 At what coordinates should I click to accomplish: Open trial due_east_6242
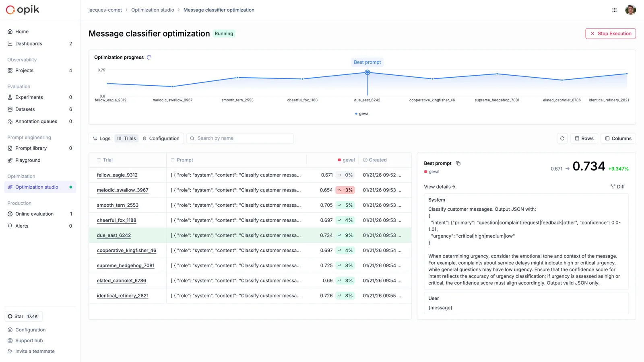pyautogui.click(x=114, y=235)
